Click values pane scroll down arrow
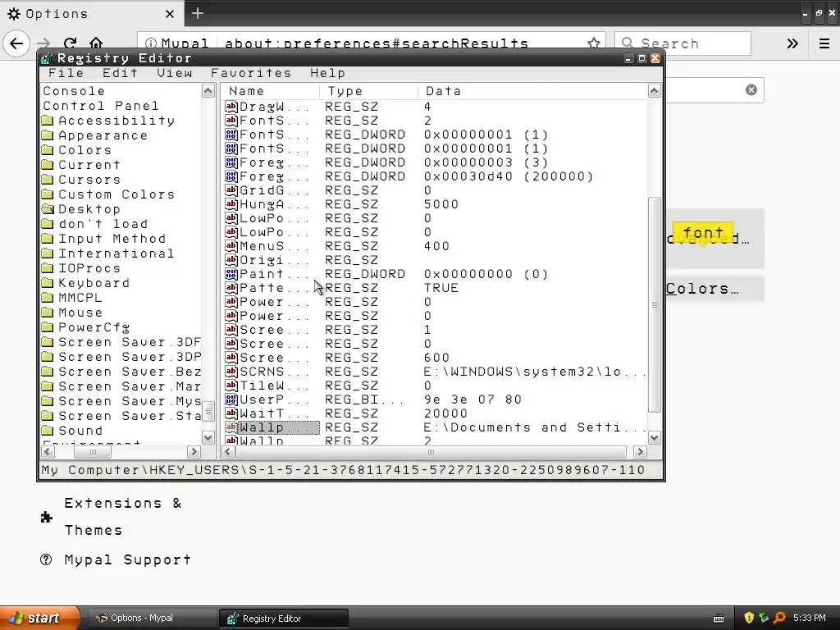Viewport: 840px width, 630px height. 654,438
